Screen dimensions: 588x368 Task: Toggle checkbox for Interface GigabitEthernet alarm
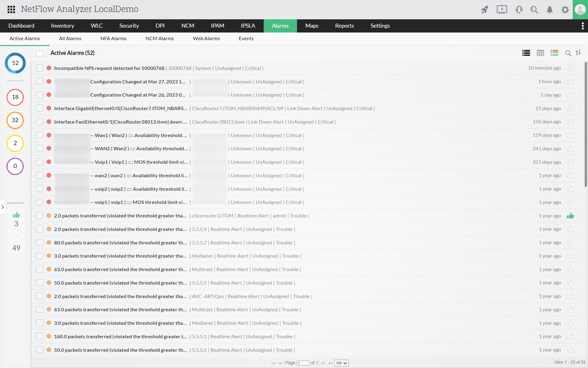(40, 108)
